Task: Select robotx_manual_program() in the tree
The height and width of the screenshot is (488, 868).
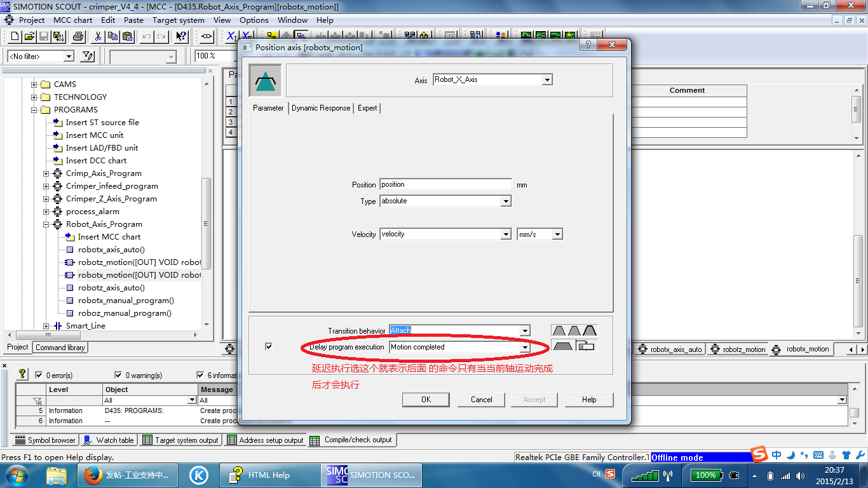Action: pos(126,301)
